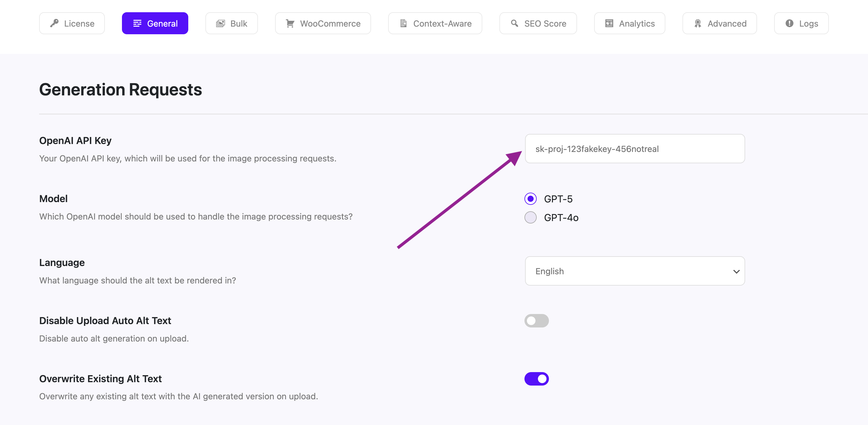Click the document icon on Context-Aware tab
The width and height of the screenshot is (868, 425).
coord(403,23)
